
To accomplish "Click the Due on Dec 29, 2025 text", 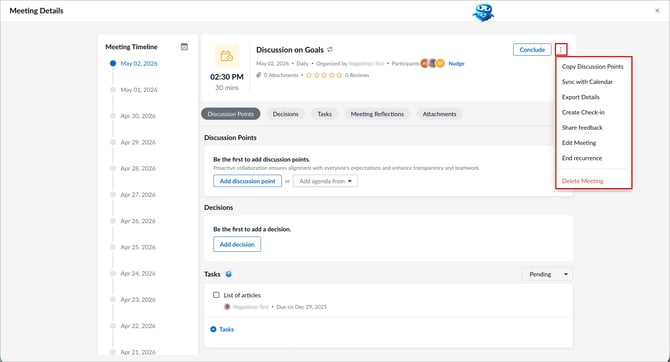I will tap(302, 307).
